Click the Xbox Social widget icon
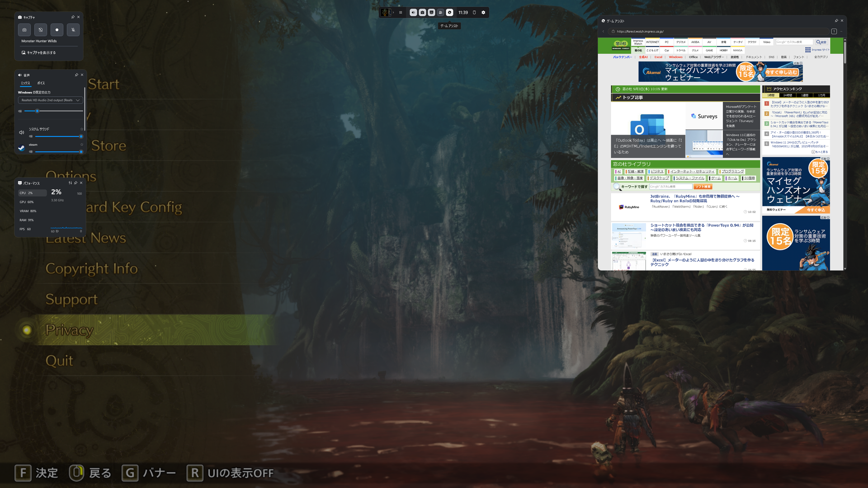 pyautogui.click(x=440, y=13)
